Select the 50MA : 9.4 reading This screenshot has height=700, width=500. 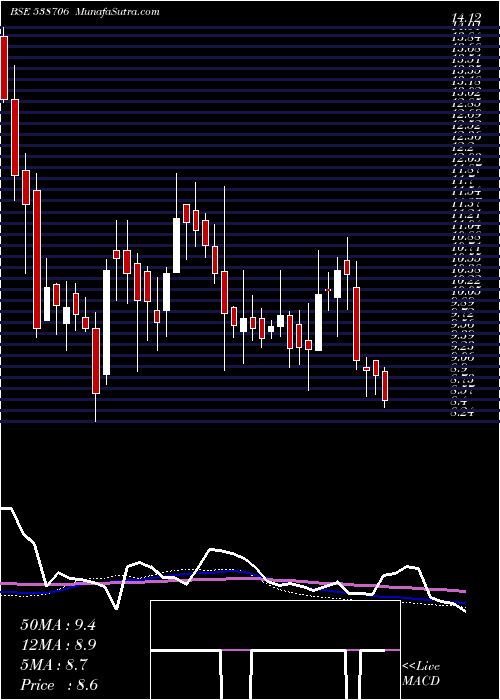pos(58,625)
